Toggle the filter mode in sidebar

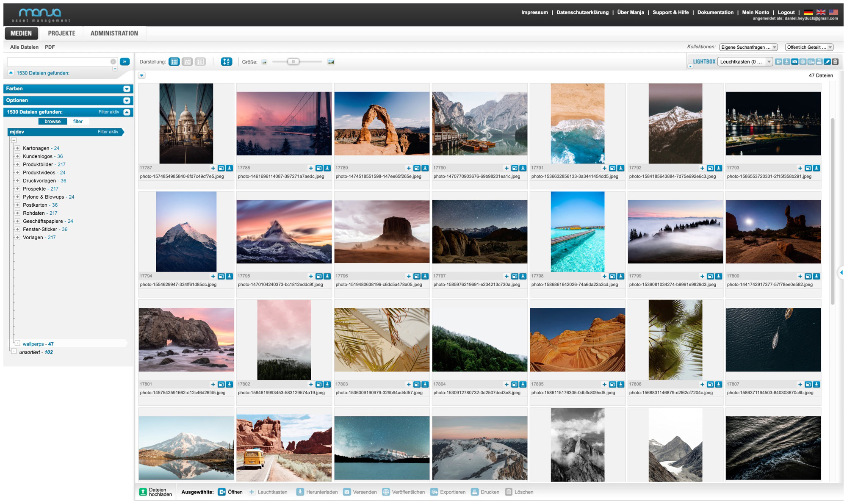78,122
